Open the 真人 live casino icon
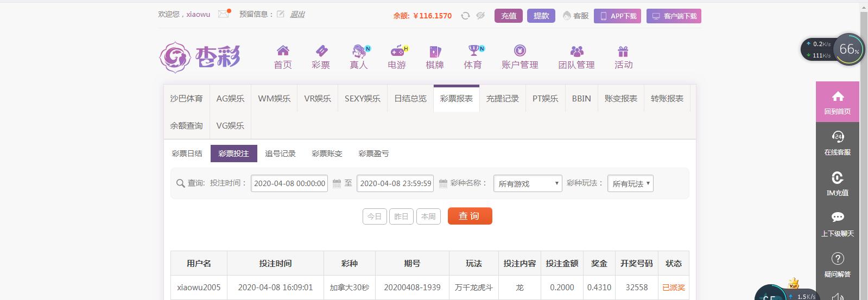 point(359,51)
